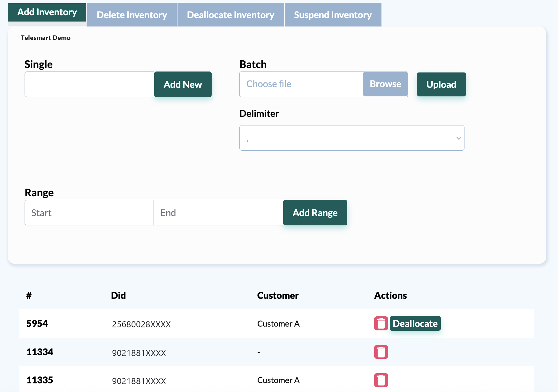Delete row 11335 with trash icon
This screenshot has height=392, width=558.
pyautogui.click(x=381, y=380)
